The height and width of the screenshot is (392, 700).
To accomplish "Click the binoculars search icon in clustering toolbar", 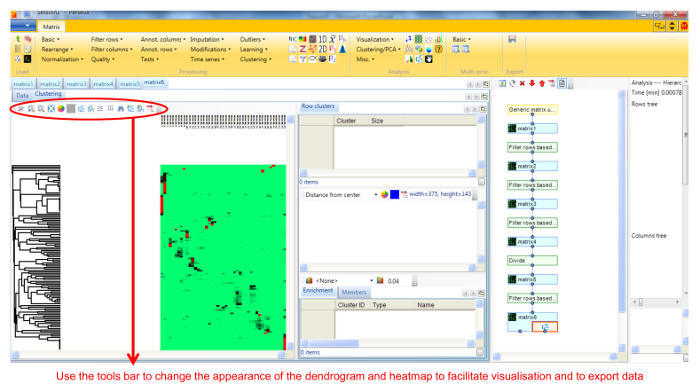I will tap(121, 108).
